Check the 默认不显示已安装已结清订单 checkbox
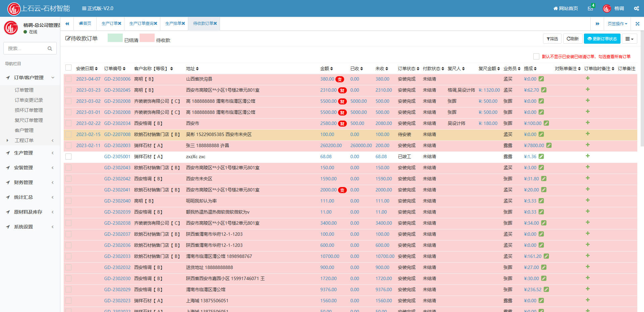Viewport: 644px width, 312px height. tap(536, 56)
